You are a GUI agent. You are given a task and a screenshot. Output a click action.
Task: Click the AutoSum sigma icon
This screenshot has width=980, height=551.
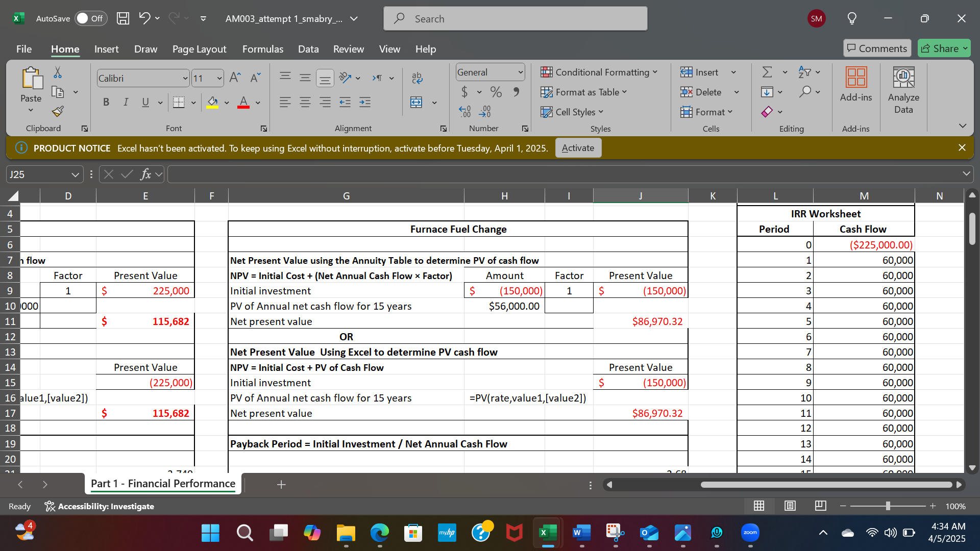click(x=767, y=72)
